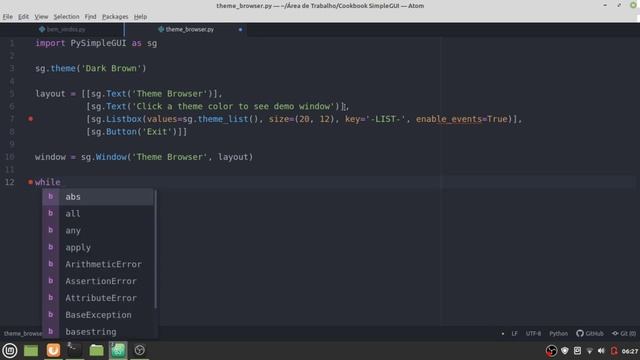Image resolution: width=640 pixels, height=360 pixels.
Task: Click the OBS tray icon
Action: pos(551,351)
